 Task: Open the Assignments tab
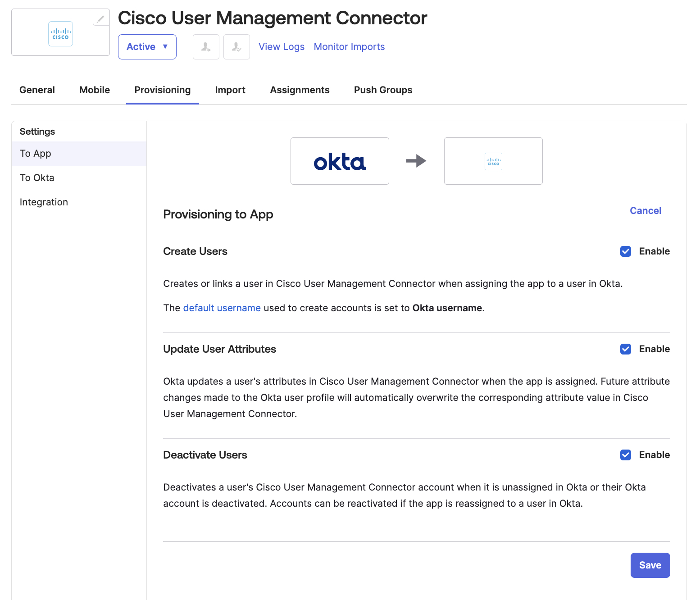pyautogui.click(x=300, y=90)
